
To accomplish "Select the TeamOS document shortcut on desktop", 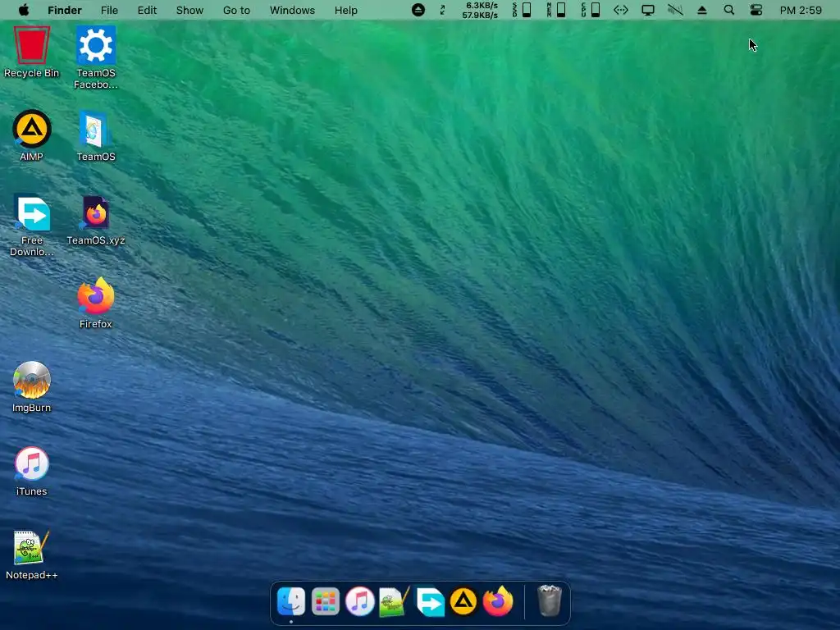I will (x=95, y=129).
